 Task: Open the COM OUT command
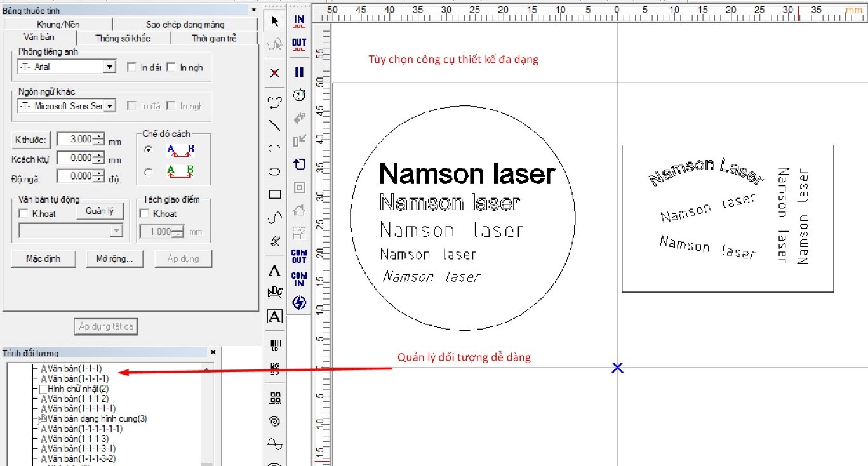pyautogui.click(x=299, y=256)
